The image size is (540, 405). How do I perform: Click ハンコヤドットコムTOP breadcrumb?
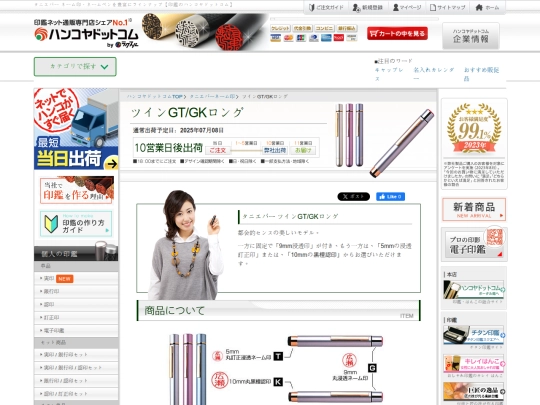click(155, 96)
